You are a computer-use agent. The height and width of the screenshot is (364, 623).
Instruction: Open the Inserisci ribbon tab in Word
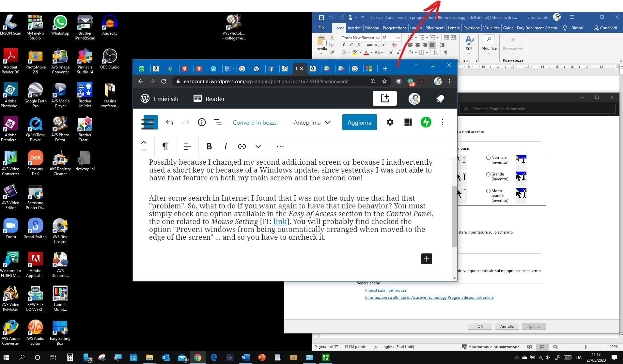point(354,28)
